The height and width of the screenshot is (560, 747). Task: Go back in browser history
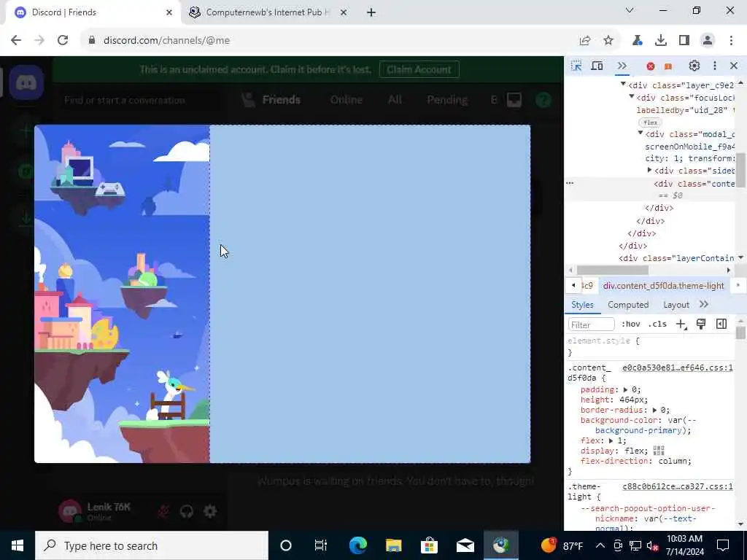coord(16,41)
